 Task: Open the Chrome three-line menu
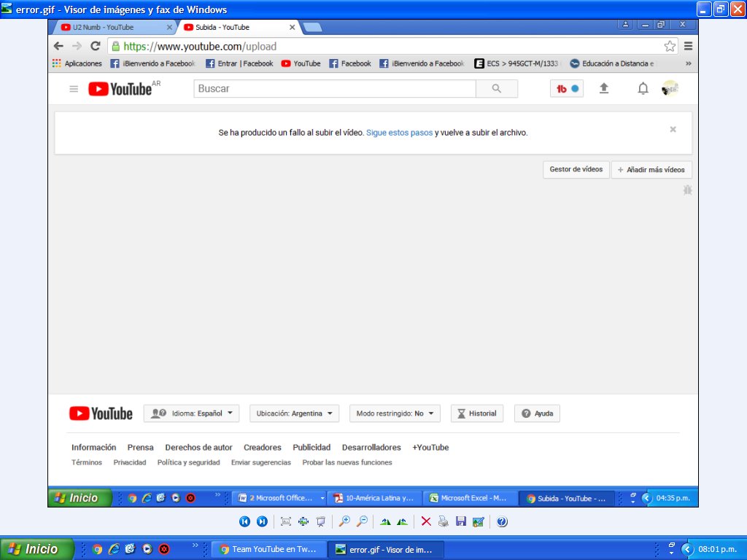[x=689, y=46]
